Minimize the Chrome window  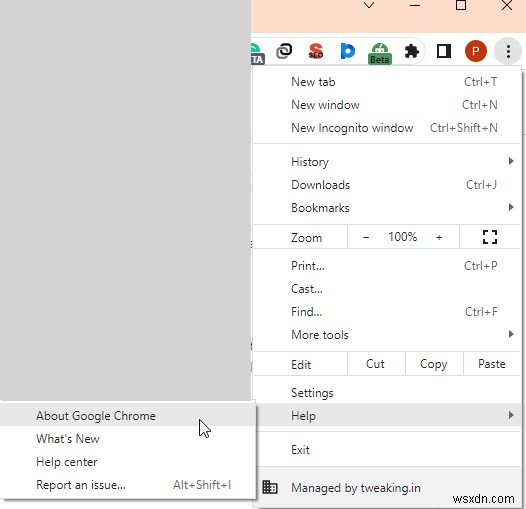(x=415, y=5)
